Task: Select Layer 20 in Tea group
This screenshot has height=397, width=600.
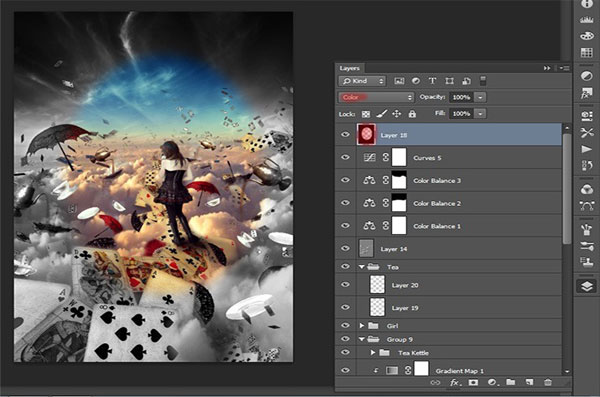Action: point(448,285)
